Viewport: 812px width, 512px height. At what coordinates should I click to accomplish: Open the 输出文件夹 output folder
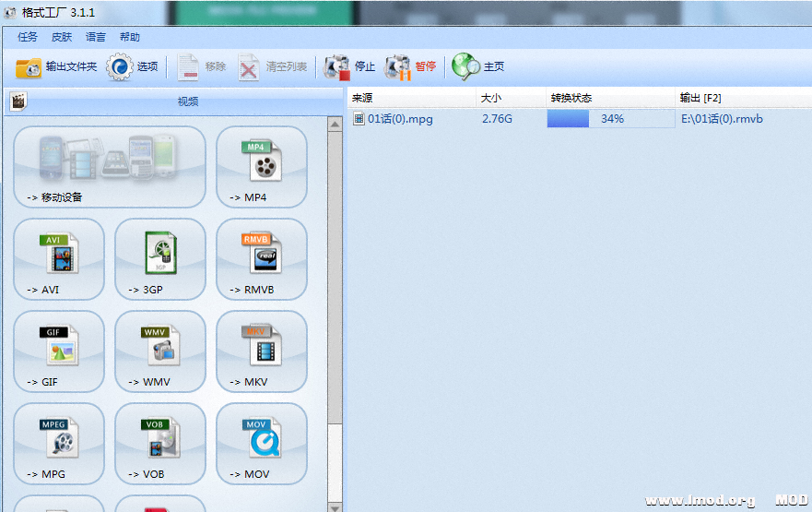pyautogui.click(x=56, y=66)
